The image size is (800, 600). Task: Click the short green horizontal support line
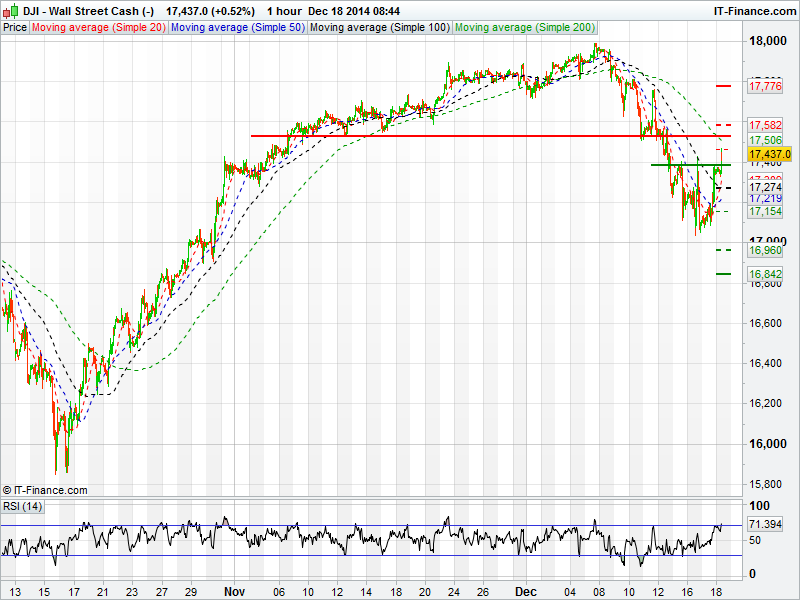691,165
